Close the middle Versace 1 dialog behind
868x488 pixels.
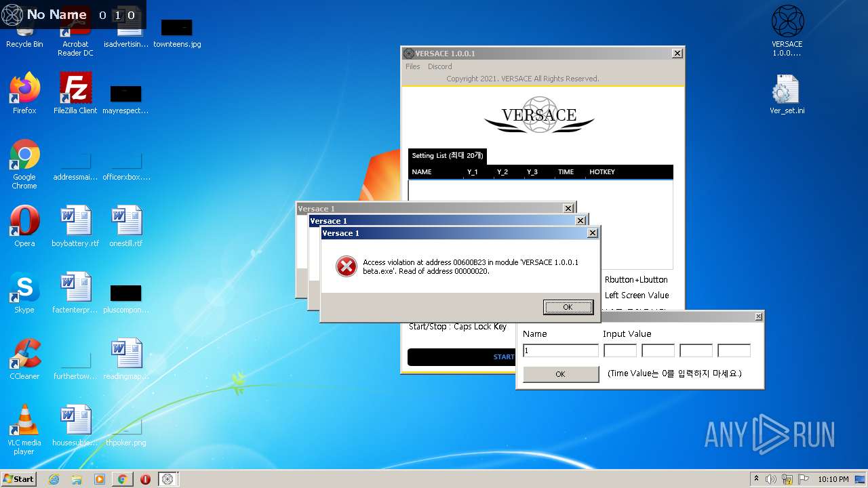click(580, 221)
